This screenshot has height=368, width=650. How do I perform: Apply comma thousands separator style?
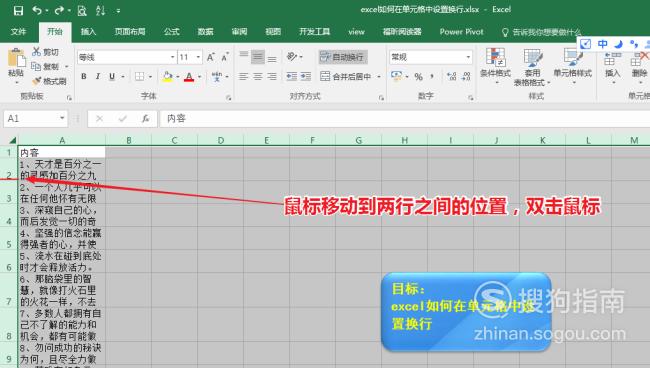click(x=432, y=77)
